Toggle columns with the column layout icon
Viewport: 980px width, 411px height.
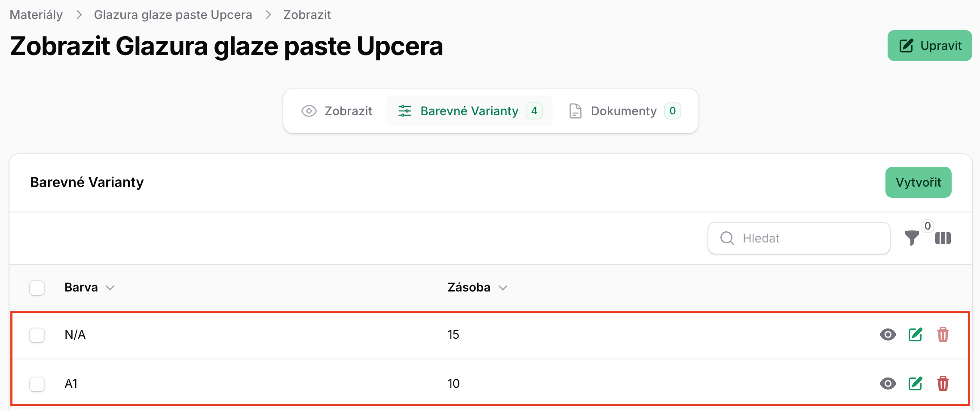pos(943,238)
